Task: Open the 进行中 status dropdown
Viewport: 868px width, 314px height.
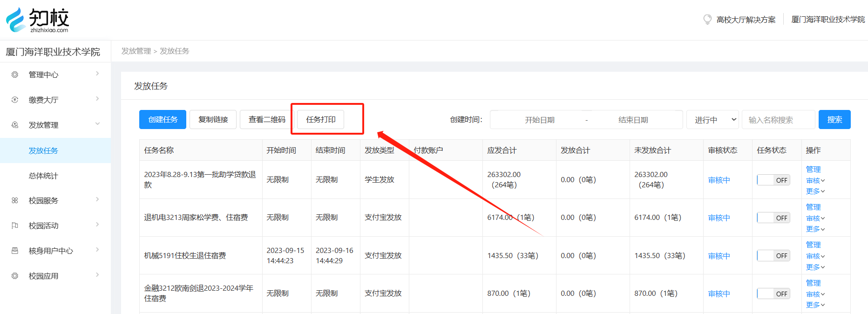Action: tap(712, 120)
